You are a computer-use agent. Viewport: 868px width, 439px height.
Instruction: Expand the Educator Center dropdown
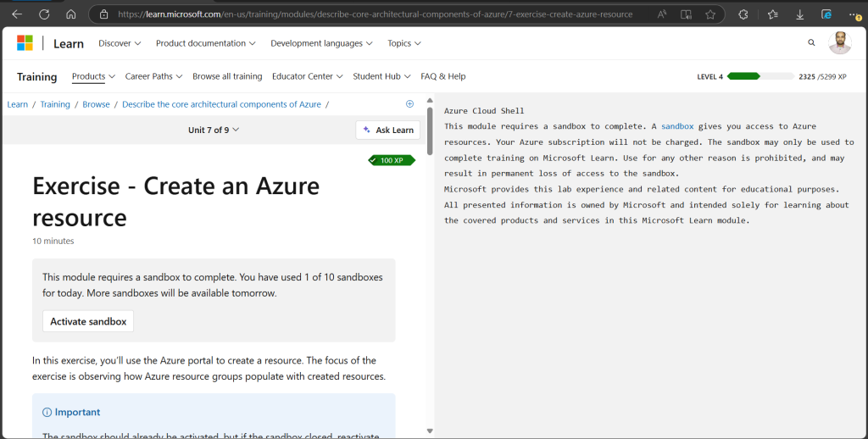307,76
